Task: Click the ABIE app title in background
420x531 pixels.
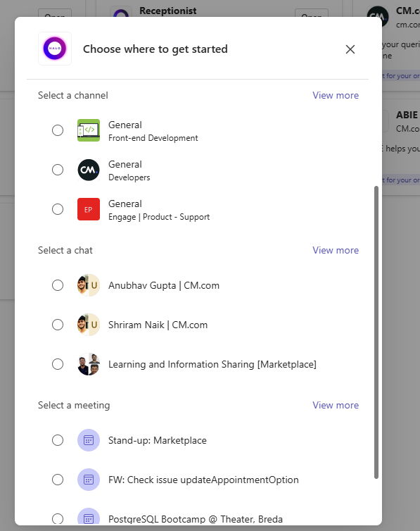Action: click(407, 115)
